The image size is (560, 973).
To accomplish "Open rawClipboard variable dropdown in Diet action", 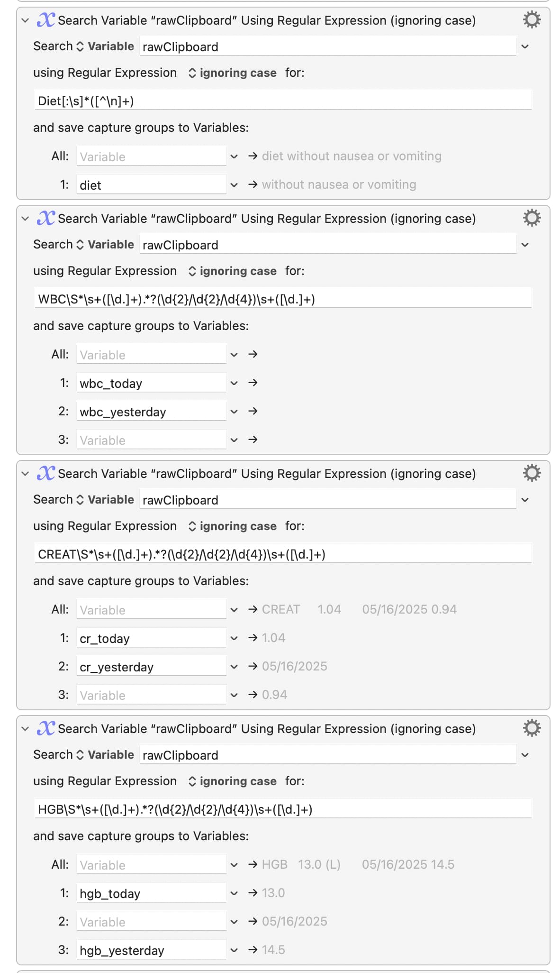I will tap(525, 46).
